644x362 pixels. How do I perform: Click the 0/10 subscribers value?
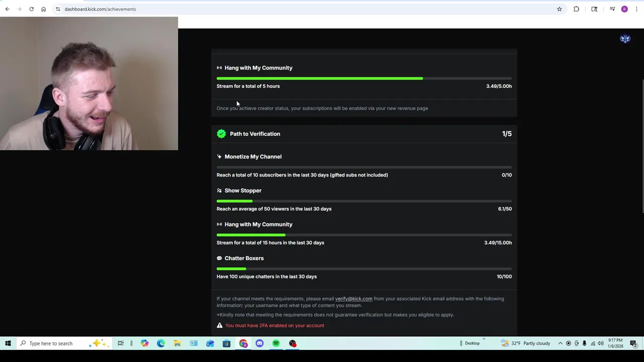coord(507,175)
